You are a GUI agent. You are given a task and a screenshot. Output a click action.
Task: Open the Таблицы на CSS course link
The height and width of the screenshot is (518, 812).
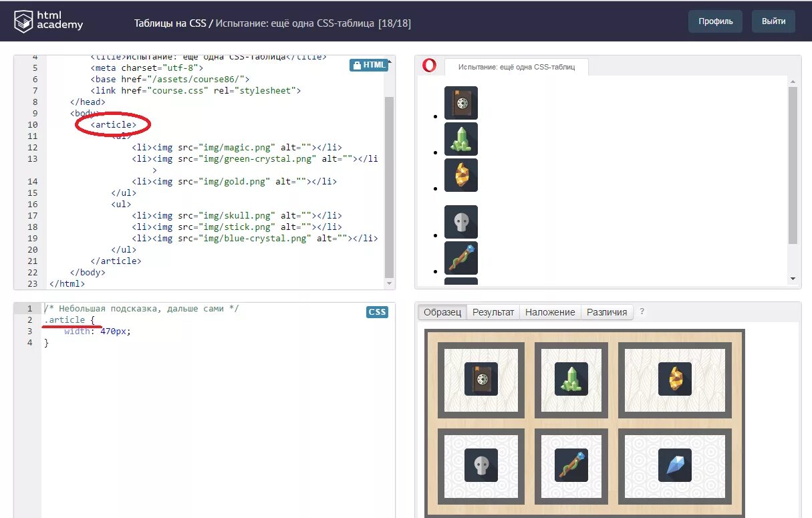pos(170,23)
